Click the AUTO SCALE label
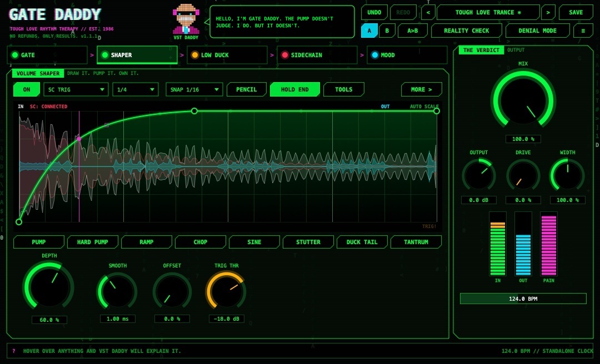Viewport: 600px width, 364px height. pyautogui.click(x=424, y=107)
